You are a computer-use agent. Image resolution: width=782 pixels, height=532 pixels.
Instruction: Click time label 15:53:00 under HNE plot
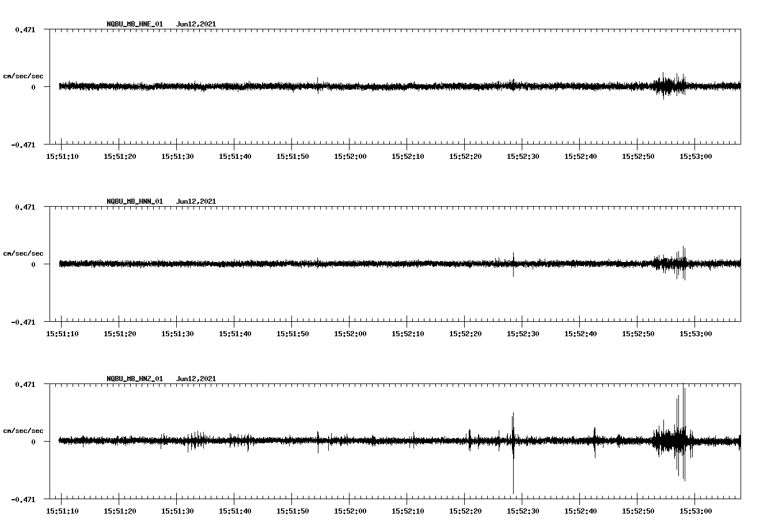click(696, 157)
